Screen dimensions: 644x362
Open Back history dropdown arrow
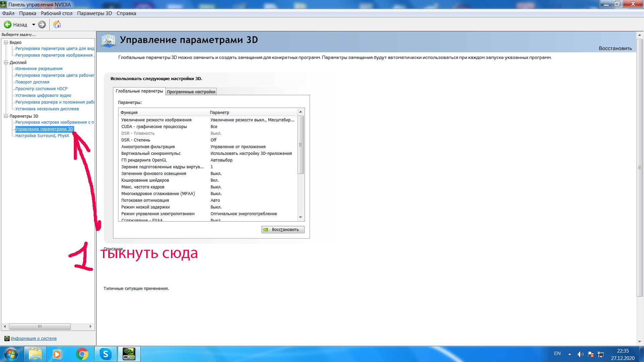click(x=34, y=24)
